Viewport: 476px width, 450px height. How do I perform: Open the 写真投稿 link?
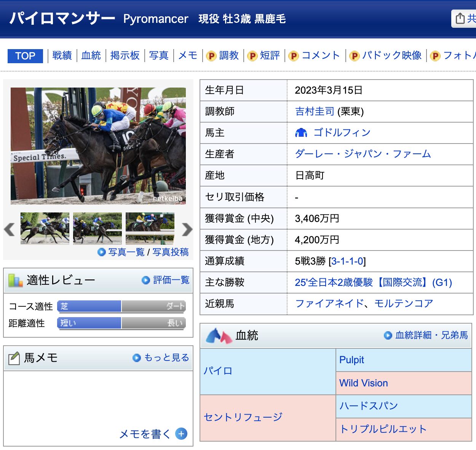point(171,252)
